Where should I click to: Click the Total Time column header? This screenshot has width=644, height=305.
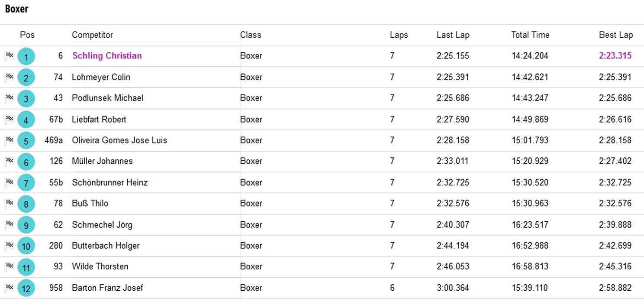[x=530, y=35]
